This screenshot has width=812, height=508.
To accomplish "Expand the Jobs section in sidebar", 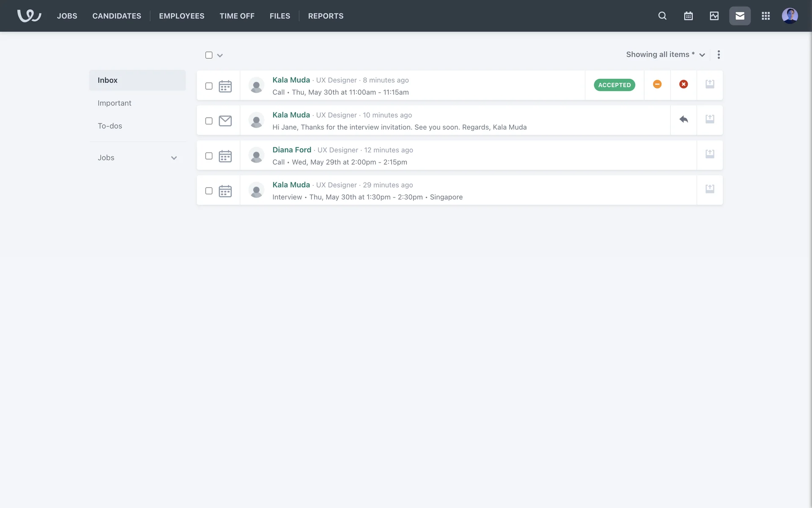I will click(174, 158).
